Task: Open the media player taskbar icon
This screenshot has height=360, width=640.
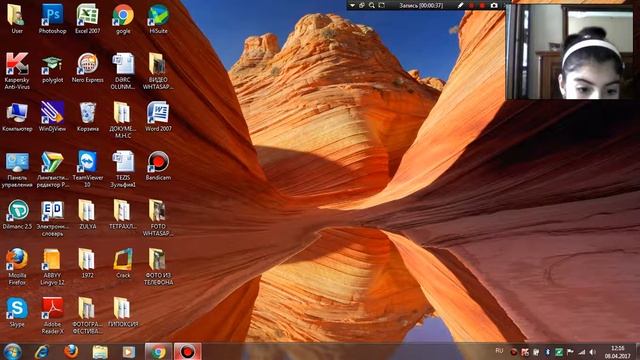Action: coord(129,351)
